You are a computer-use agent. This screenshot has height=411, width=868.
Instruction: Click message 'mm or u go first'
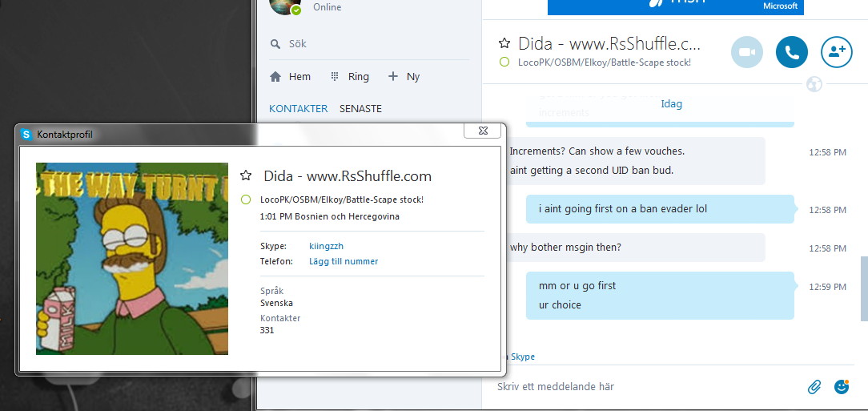coord(577,286)
